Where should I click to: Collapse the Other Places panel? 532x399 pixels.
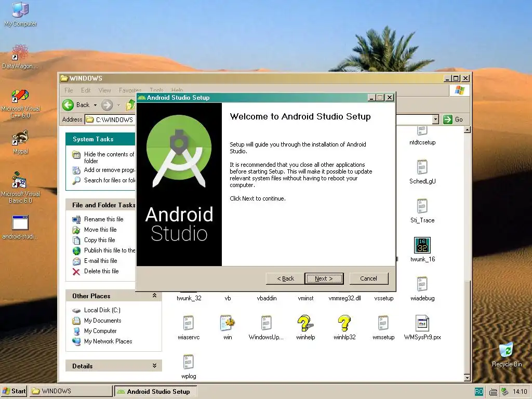coord(154,296)
